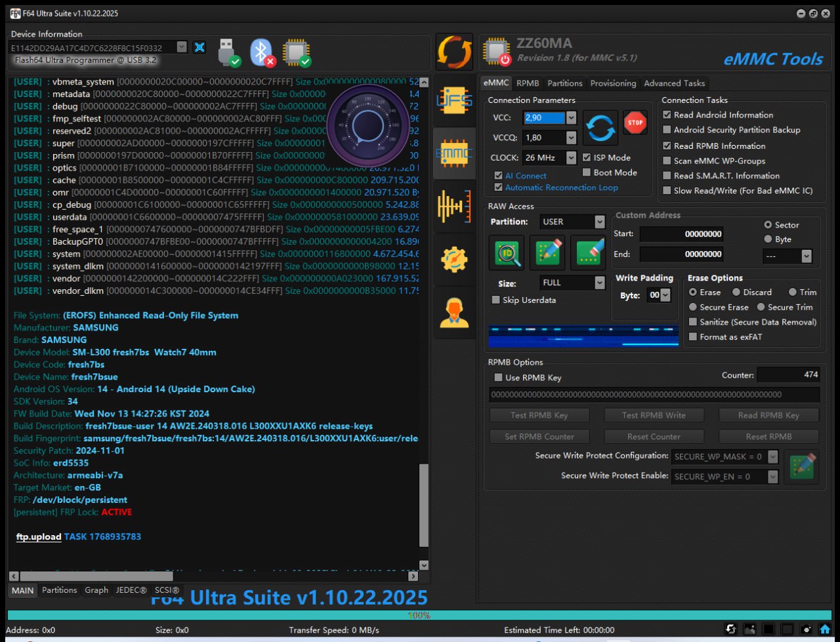Image resolution: width=840 pixels, height=642 pixels.
Task: Click the blue reconnect arrows button
Action: click(x=600, y=127)
